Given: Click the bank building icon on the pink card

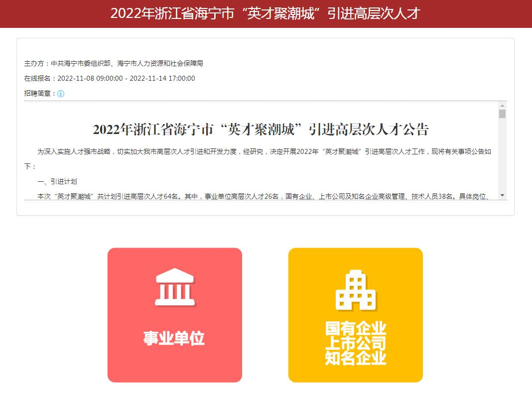Looking at the screenshot, I should tap(174, 287).
